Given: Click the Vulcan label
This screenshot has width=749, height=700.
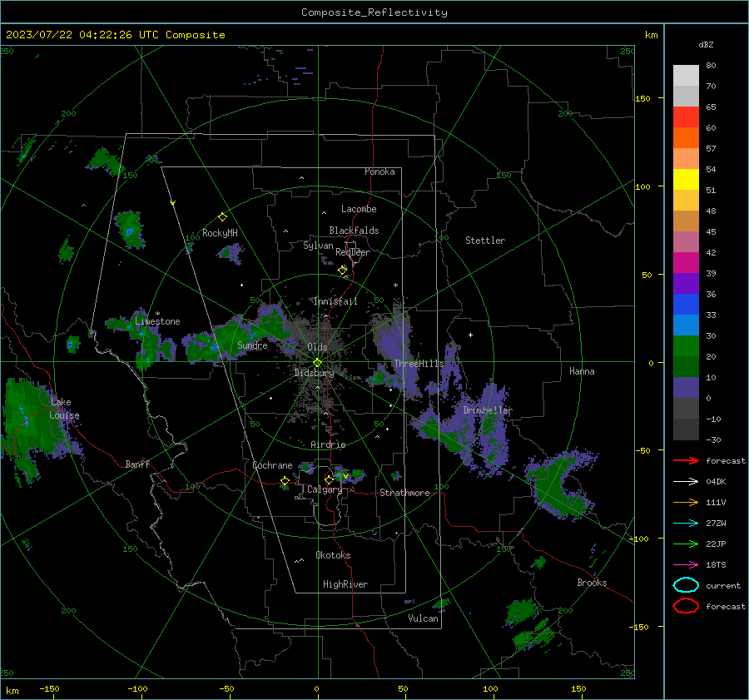Looking at the screenshot, I should click(x=424, y=618).
